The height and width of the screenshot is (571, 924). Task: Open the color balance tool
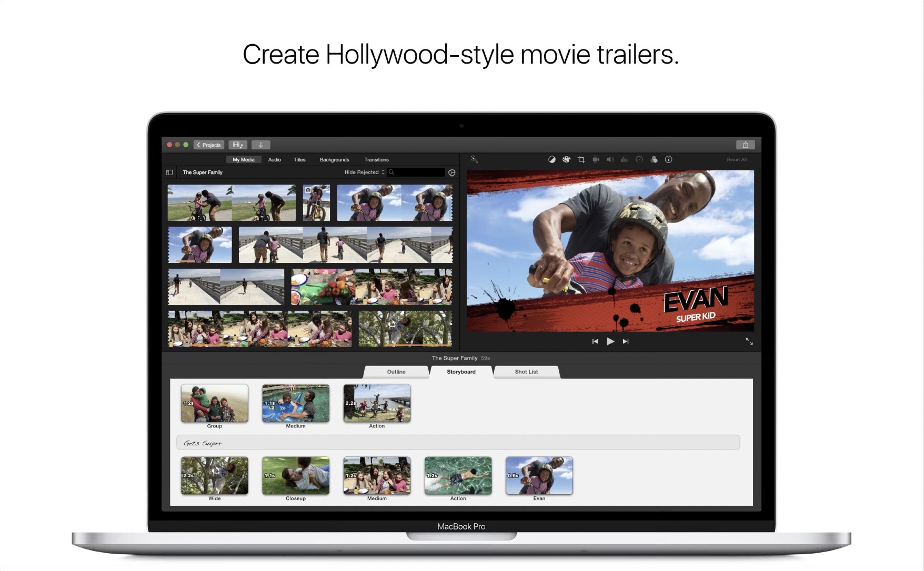[551, 159]
